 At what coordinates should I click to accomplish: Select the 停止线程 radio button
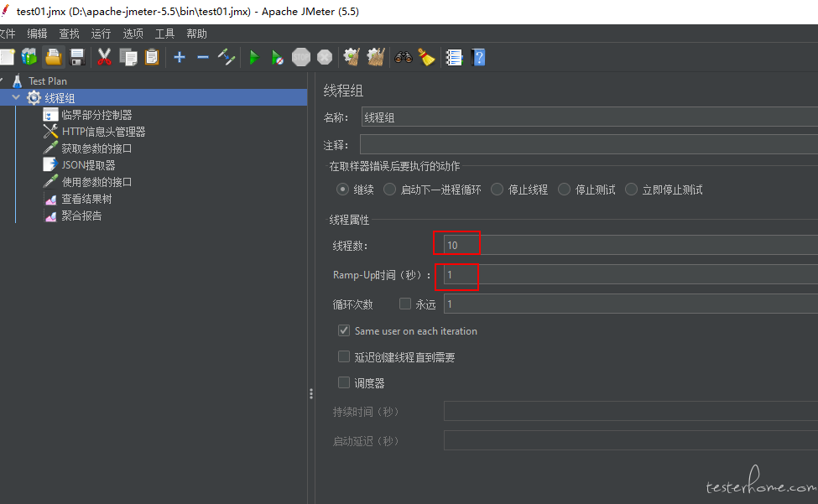click(497, 190)
